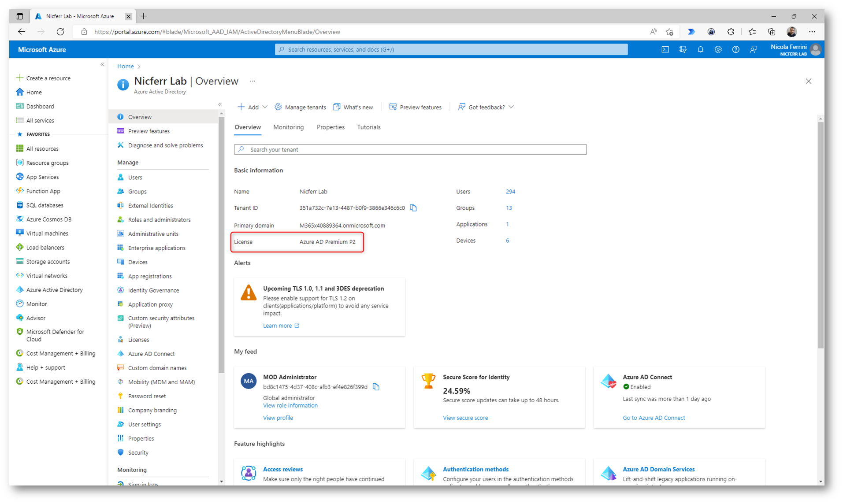The width and height of the screenshot is (843, 504).
Task: Open the Learn more link in TLS alert
Action: (281, 326)
